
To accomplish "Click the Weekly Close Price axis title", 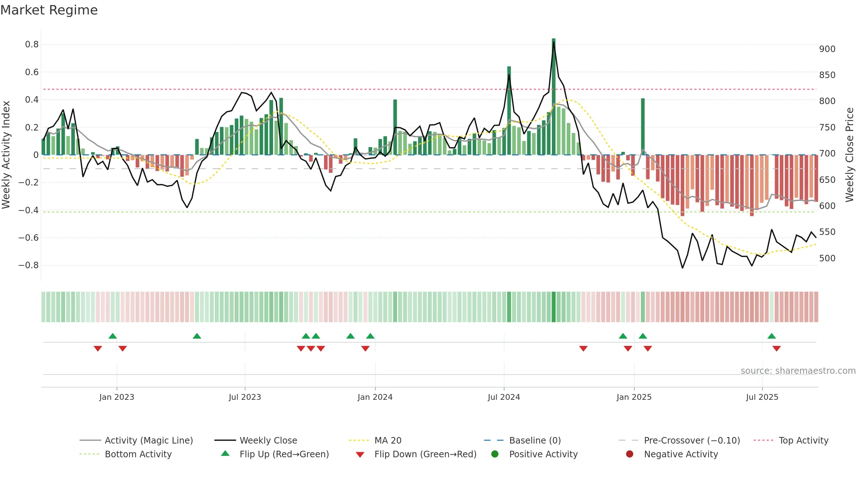I will pos(849,155).
